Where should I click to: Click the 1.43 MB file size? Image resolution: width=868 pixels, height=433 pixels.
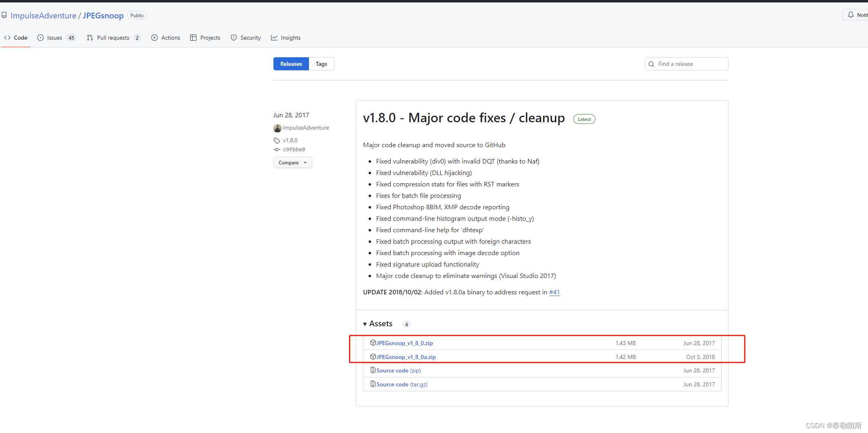[625, 343]
